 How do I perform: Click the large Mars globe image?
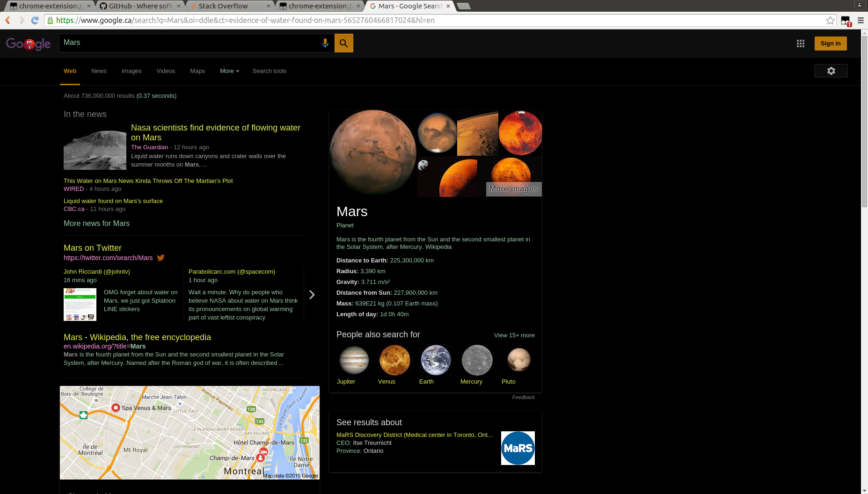click(x=373, y=153)
